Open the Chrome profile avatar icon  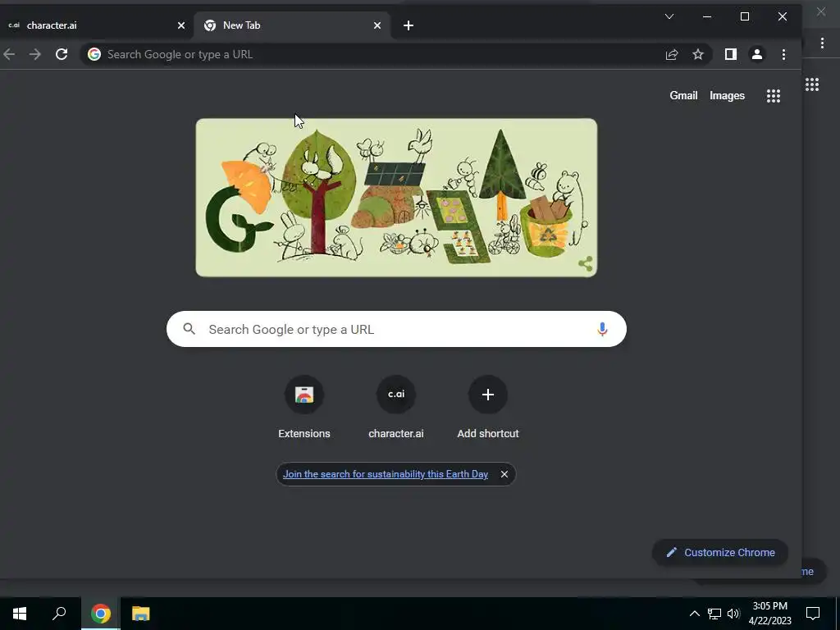tap(757, 54)
